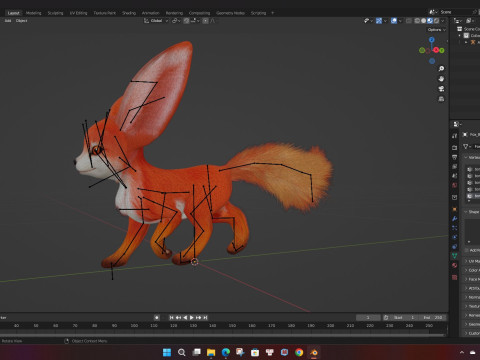Open the Particles properties tab
Image resolution: width=480 pixels, height=360 pixels.
pos(455,228)
